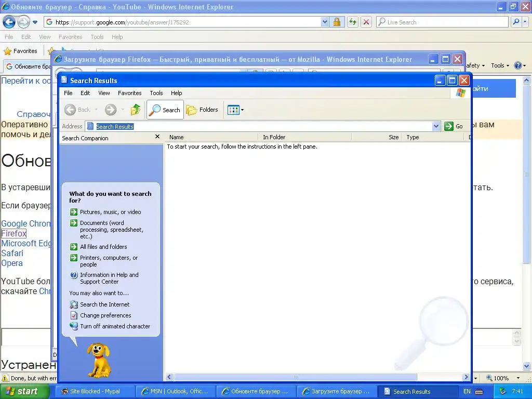
Task: Select the Обновите браузер IE tab
Action: point(28,66)
